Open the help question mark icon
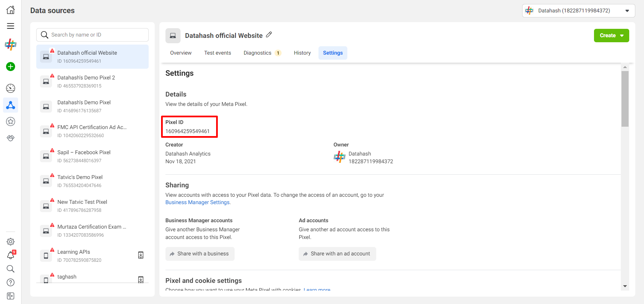This screenshot has width=644, height=304. [x=11, y=283]
